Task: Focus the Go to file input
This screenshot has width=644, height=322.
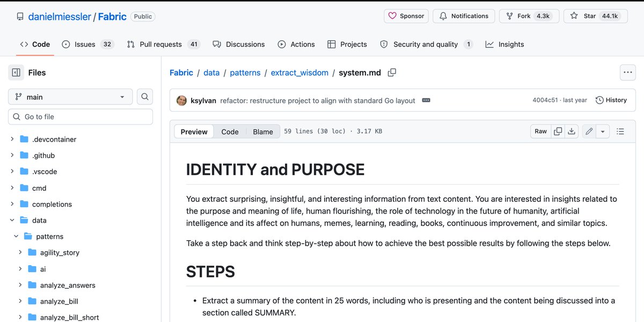Action: [x=80, y=117]
